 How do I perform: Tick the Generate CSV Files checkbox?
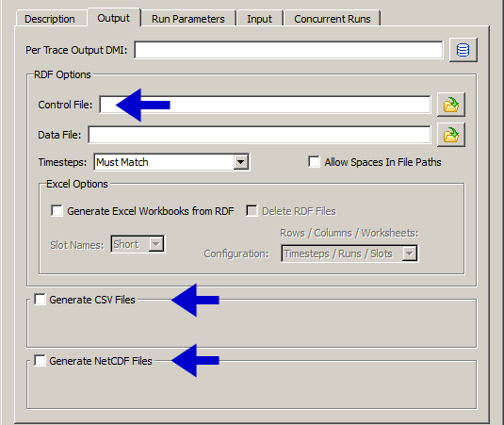[x=40, y=300]
